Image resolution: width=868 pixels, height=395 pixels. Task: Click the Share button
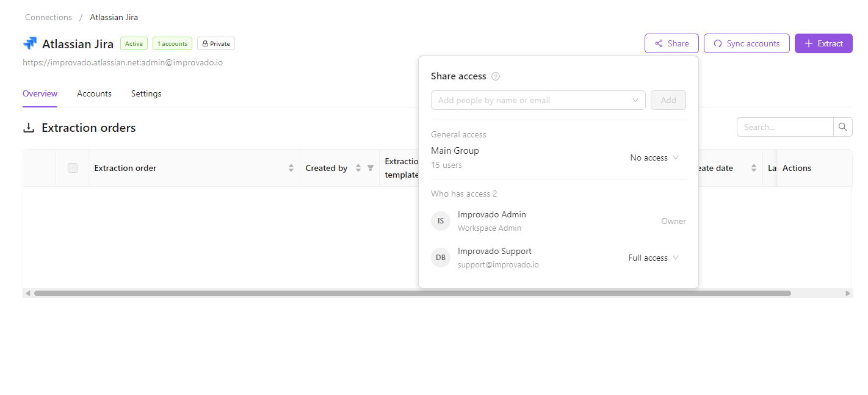point(671,43)
